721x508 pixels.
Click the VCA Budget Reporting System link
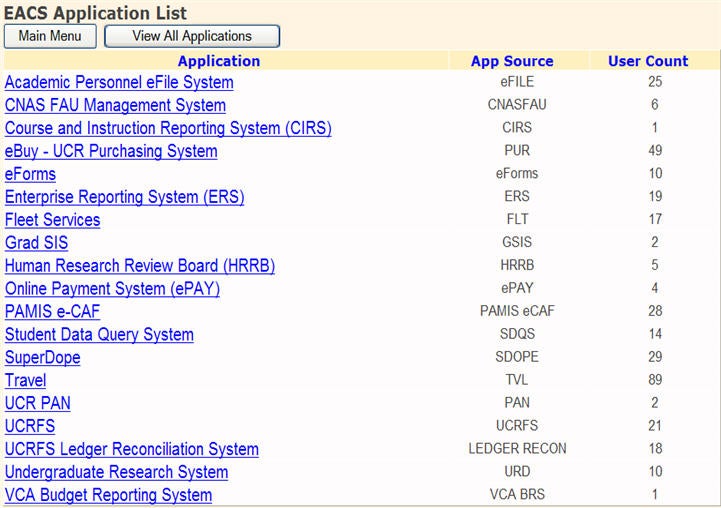point(108,495)
